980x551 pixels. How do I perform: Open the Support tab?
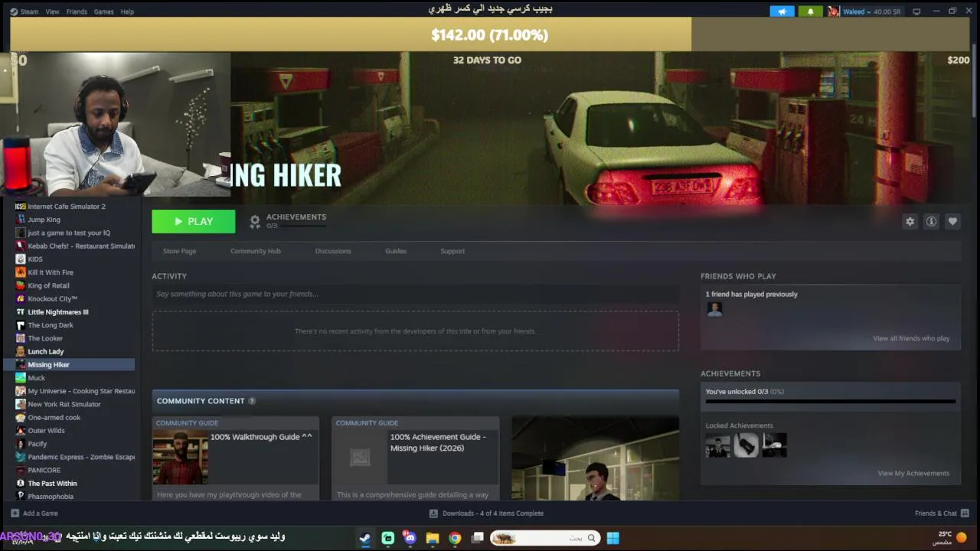[x=452, y=251]
